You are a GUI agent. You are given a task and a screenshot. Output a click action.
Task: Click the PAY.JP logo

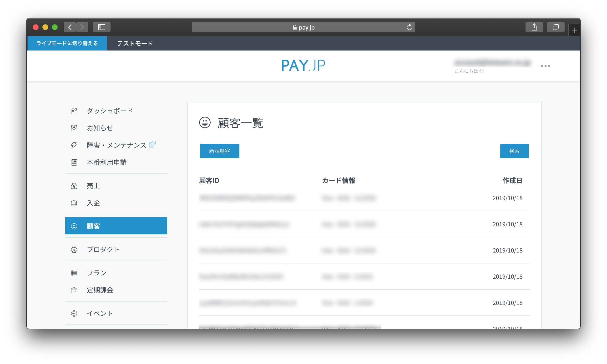[303, 66]
